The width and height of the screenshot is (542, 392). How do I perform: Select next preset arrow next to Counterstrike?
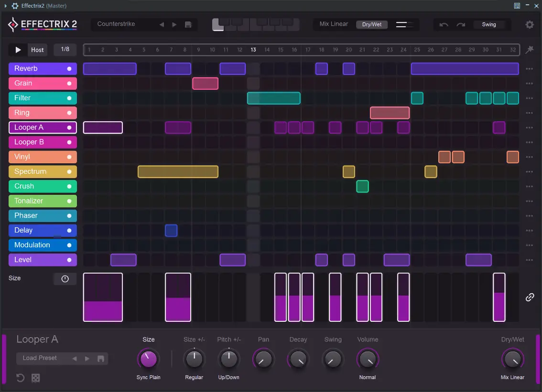174,24
